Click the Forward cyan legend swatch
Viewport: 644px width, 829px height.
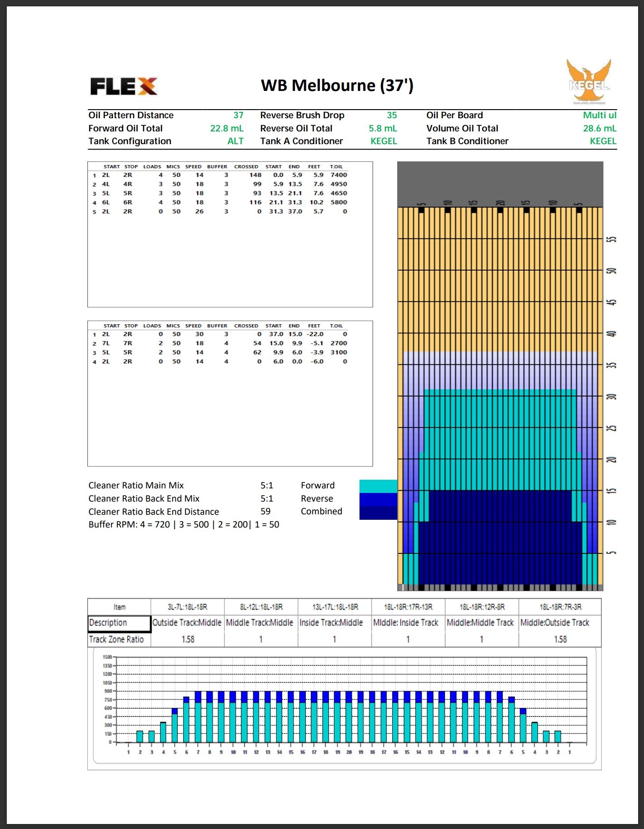point(378,486)
